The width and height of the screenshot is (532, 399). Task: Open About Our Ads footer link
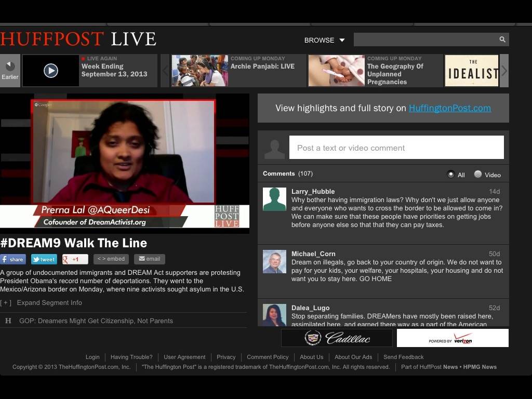point(353,357)
